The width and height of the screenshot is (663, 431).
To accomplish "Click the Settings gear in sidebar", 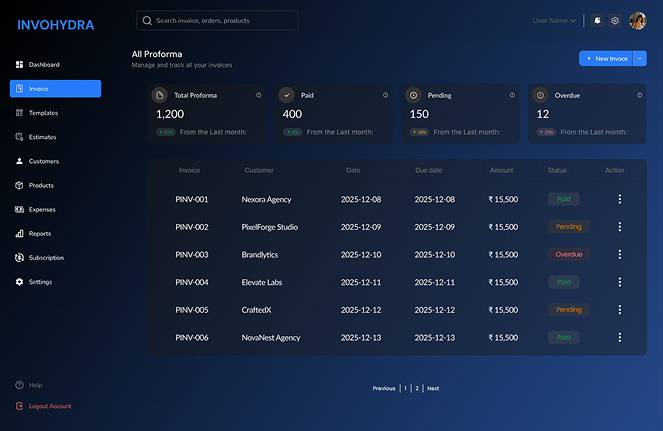I will pyautogui.click(x=19, y=282).
